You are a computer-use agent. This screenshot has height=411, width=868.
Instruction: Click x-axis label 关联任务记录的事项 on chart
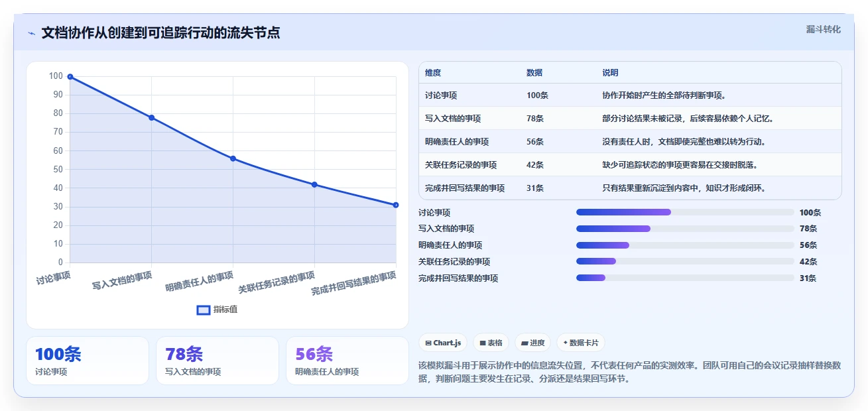click(x=277, y=282)
